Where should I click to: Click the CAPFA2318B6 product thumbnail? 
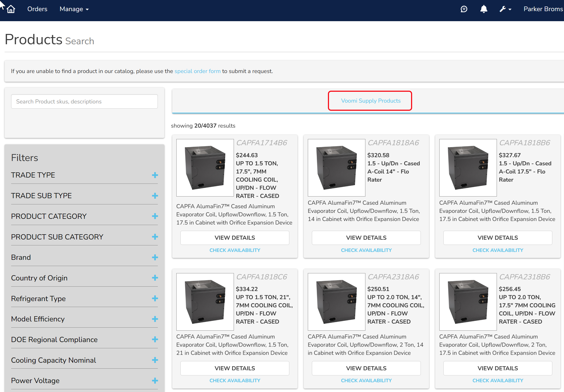point(468,302)
